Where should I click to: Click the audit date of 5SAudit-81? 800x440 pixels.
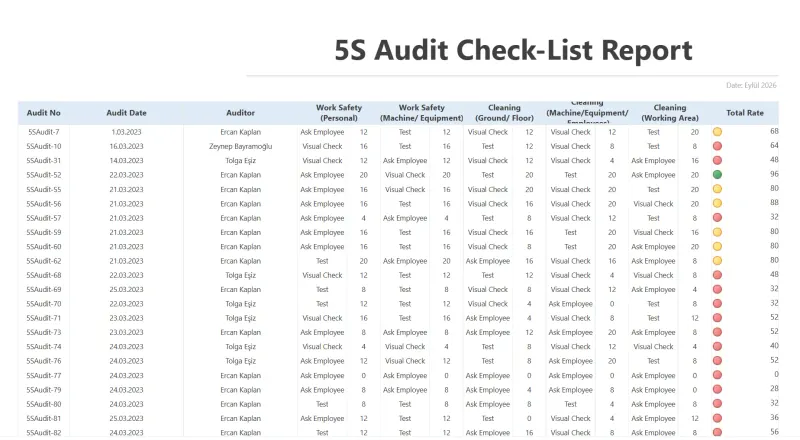127,418
